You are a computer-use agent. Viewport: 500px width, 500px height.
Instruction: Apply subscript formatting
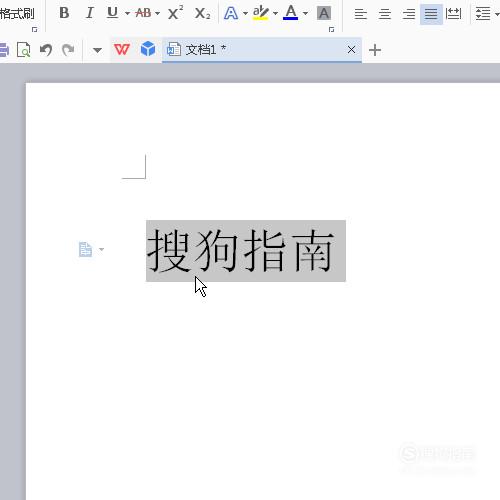coord(202,13)
